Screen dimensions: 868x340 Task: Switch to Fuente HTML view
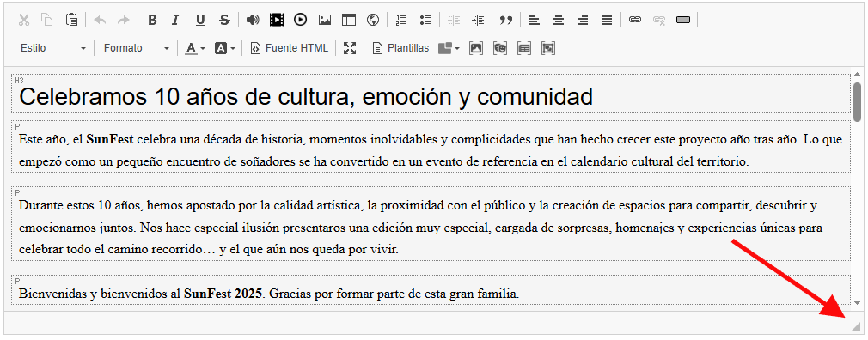click(x=290, y=48)
